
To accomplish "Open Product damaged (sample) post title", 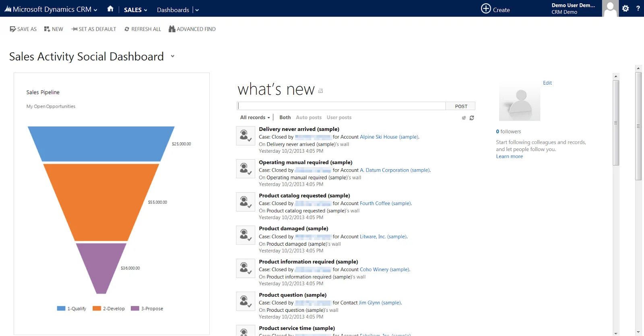I will click(x=293, y=228).
